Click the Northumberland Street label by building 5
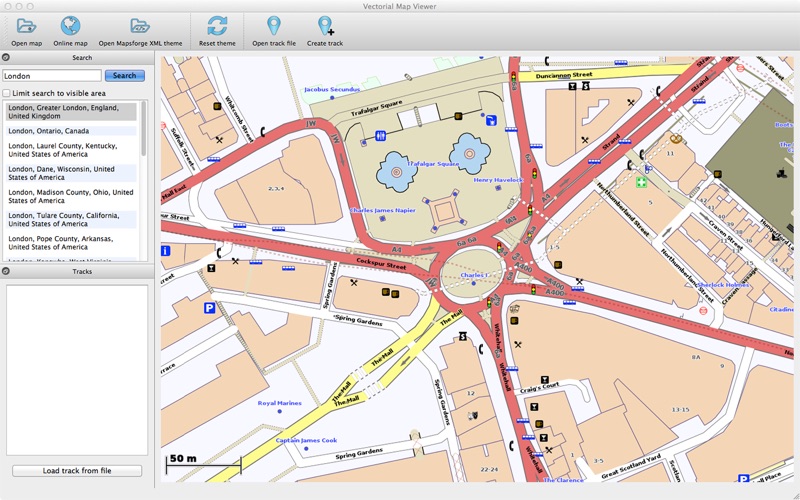The image size is (800, 500). pos(622,209)
